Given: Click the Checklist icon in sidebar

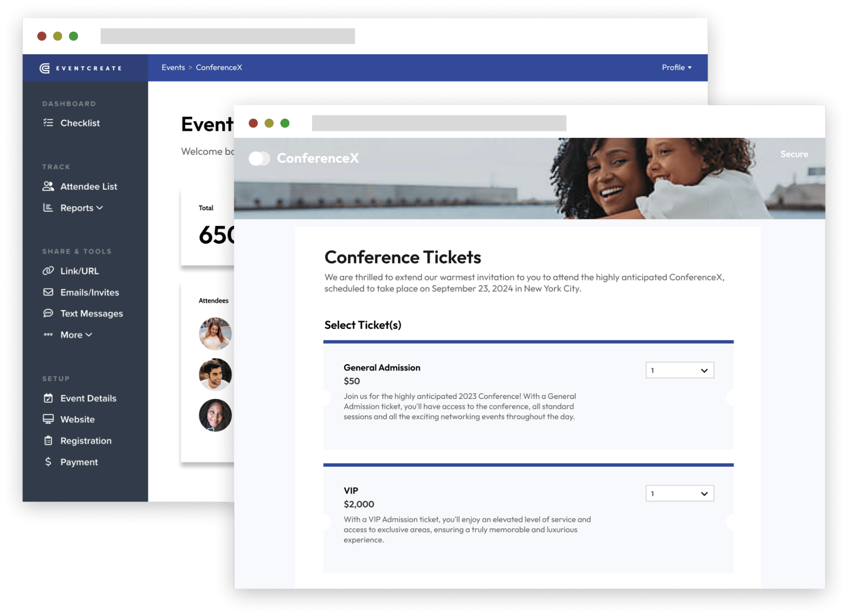Looking at the screenshot, I should [x=48, y=123].
